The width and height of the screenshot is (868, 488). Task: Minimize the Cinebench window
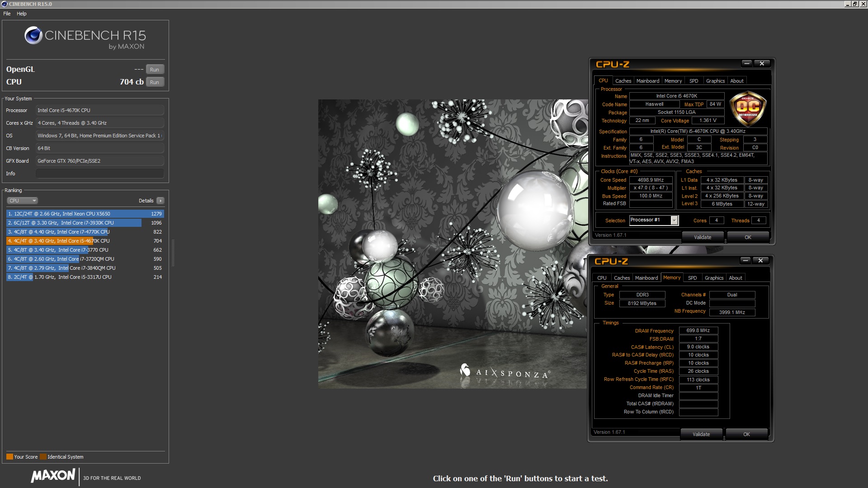pyautogui.click(x=848, y=4)
